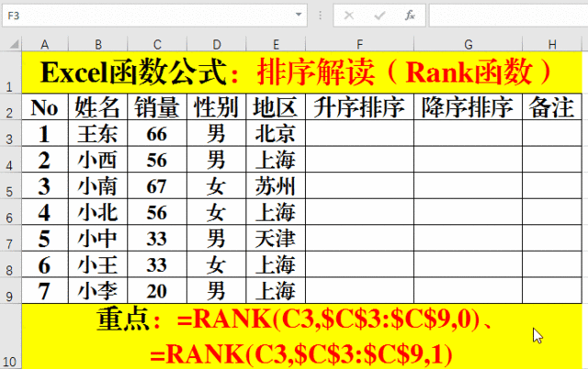Image resolution: width=588 pixels, height=369 pixels.
Task: Select column G header
Action: [x=468, y=45]
